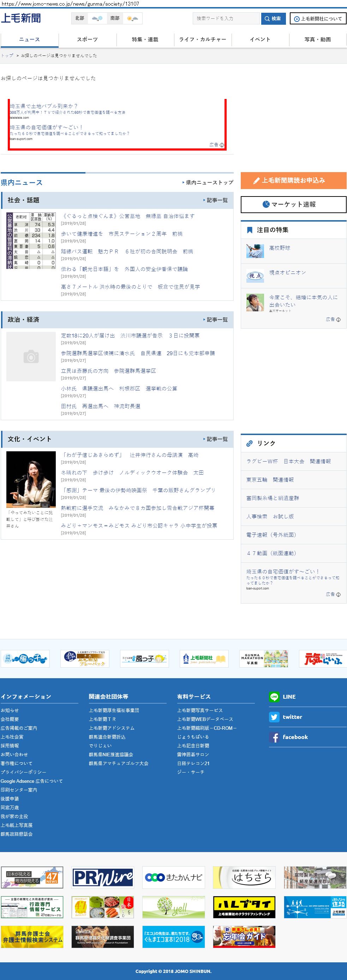Open 記事一覧 for 文化・イベント
The image size is (347, 980).
pos(215,439)
